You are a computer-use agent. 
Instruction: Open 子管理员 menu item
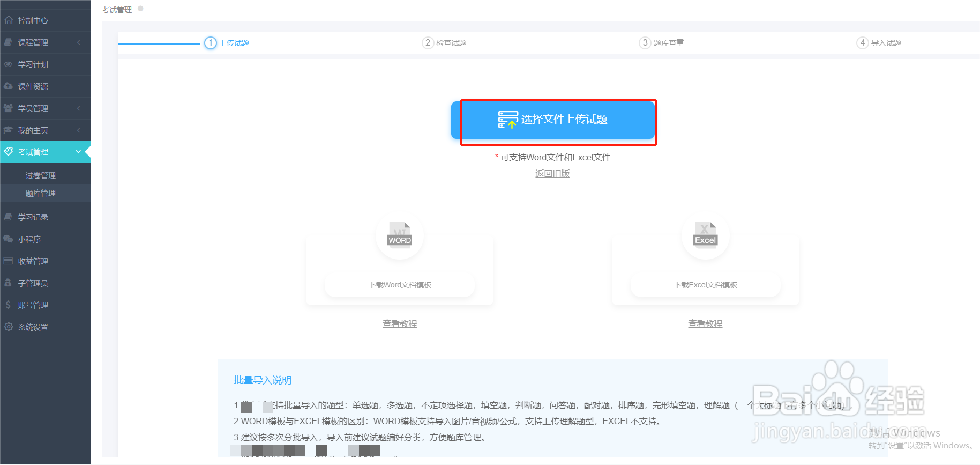[x=46, y=283]
